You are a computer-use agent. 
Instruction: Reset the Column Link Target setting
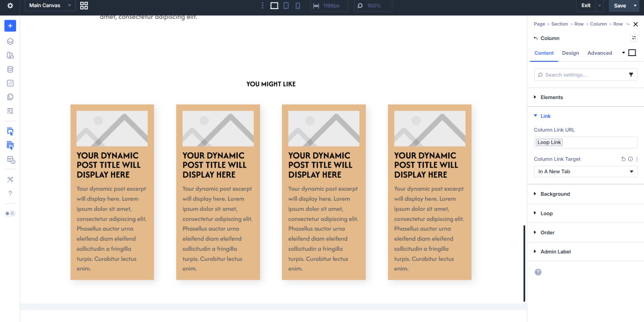point(623,159)
